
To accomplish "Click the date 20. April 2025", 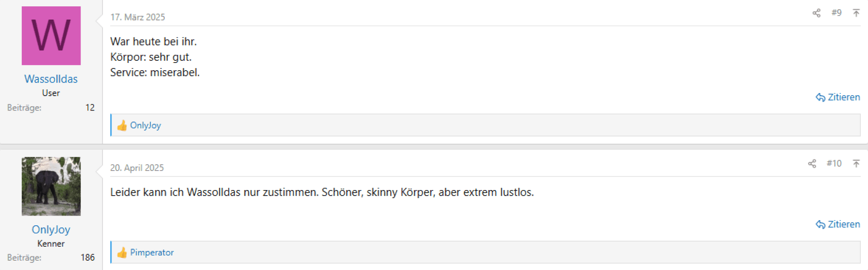I will [x=137, y=168].
